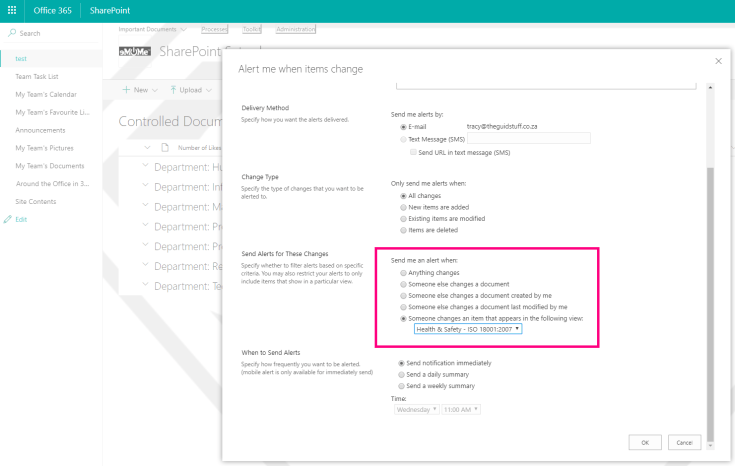Click the dialog vertical scrollbar
Screen dimensions: 735x466
coord(711,300)
